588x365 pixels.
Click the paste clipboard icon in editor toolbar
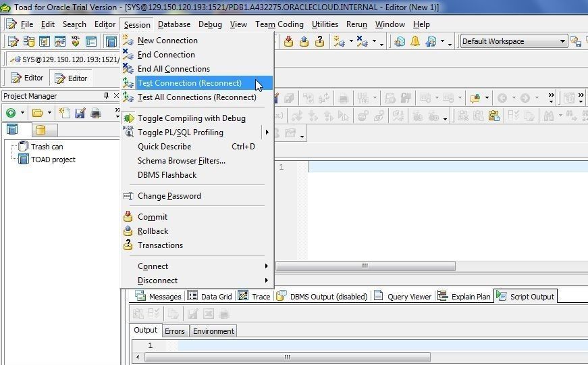494,116
